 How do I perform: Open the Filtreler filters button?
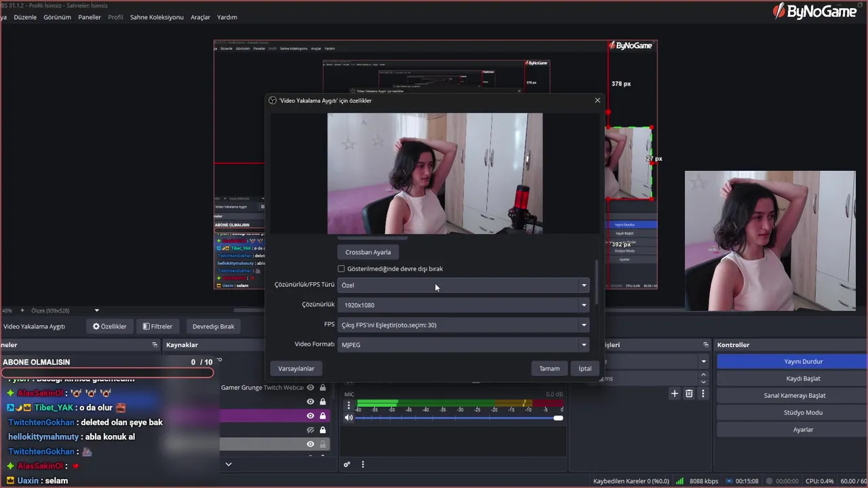tap(157, 326)
